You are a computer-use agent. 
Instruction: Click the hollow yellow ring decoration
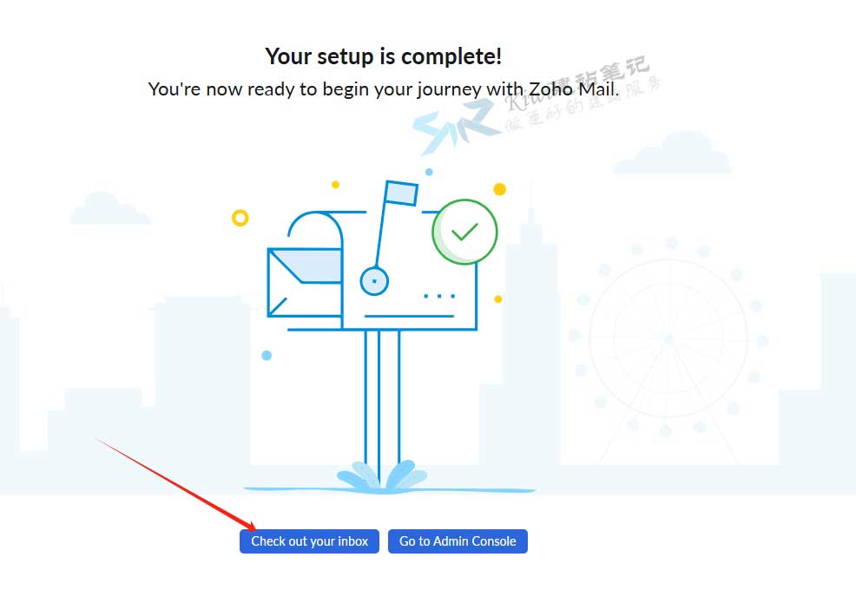[240, 218]
